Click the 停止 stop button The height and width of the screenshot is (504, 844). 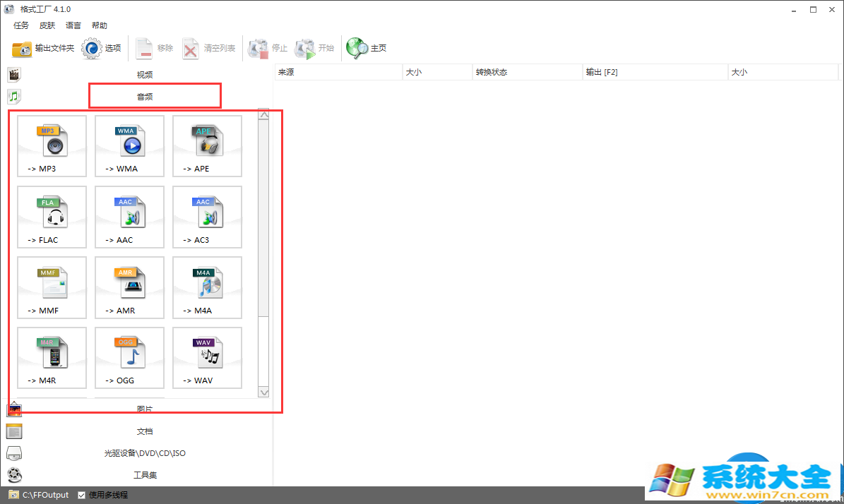coord(268,49)
